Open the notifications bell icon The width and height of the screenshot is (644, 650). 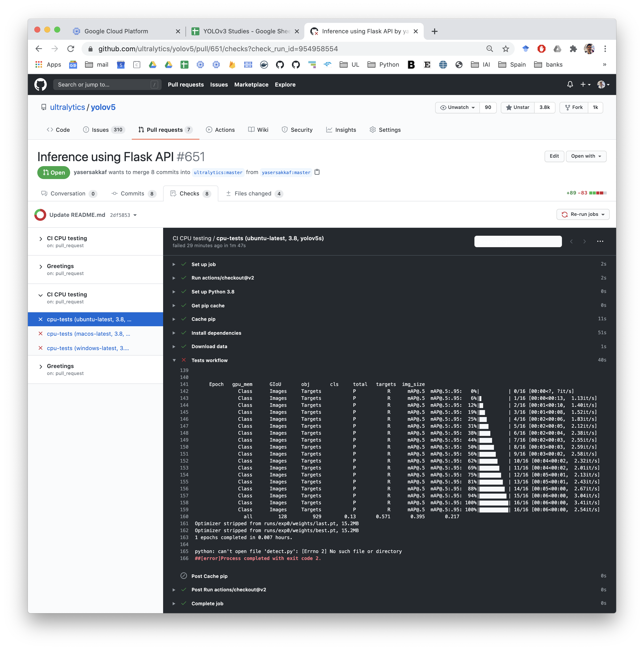click(x=570, y=85)
